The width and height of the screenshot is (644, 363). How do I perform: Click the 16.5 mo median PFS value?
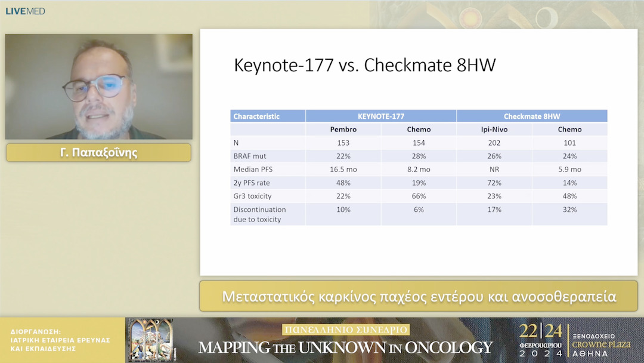[343, 170]
